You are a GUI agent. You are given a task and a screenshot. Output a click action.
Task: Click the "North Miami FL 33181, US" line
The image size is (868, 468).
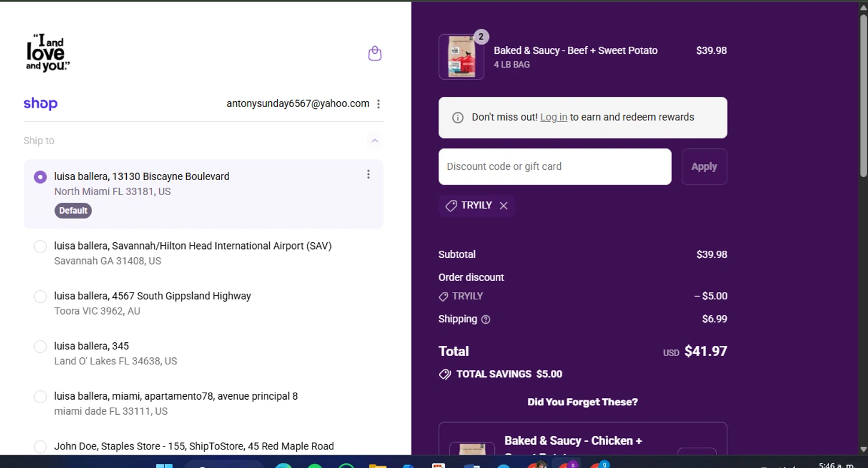tap(112, 192)
